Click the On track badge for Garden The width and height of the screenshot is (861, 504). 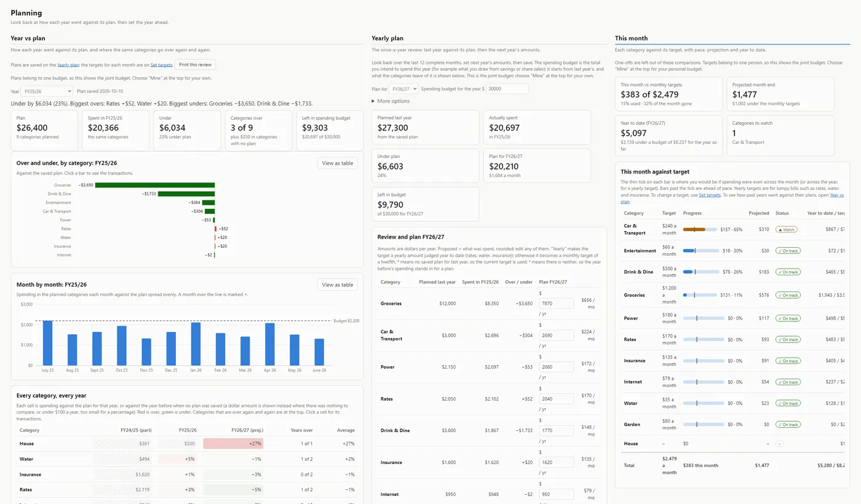point(788,424)
